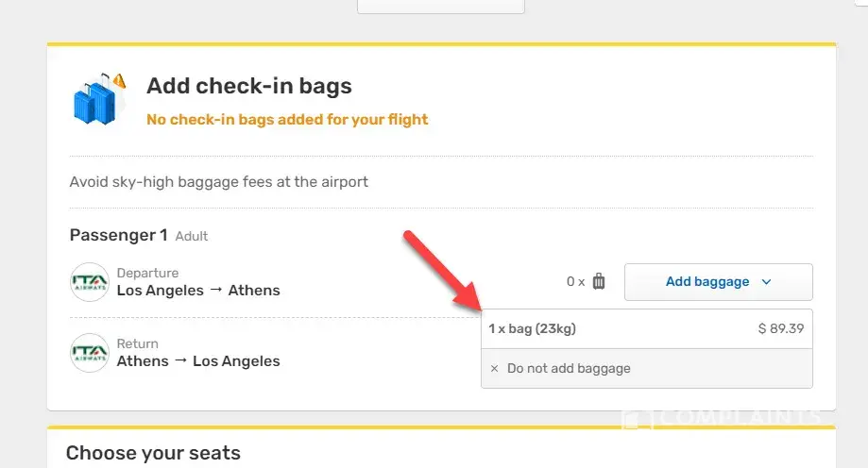Expand the chevron on Add baggage
Screen dimensions: 868x468
[x=767, y=282]
